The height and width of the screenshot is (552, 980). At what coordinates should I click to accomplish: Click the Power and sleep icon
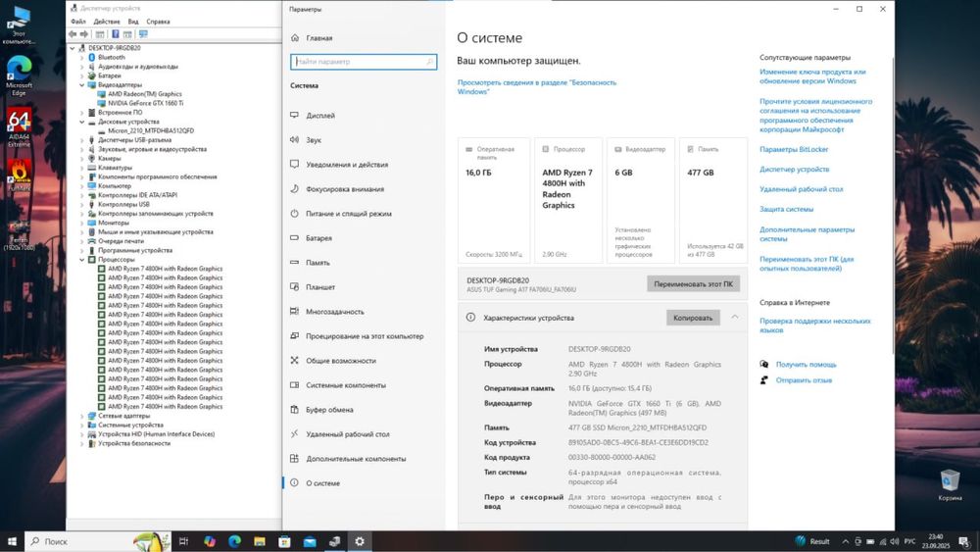pyautogui.click(x=294, y=213)
